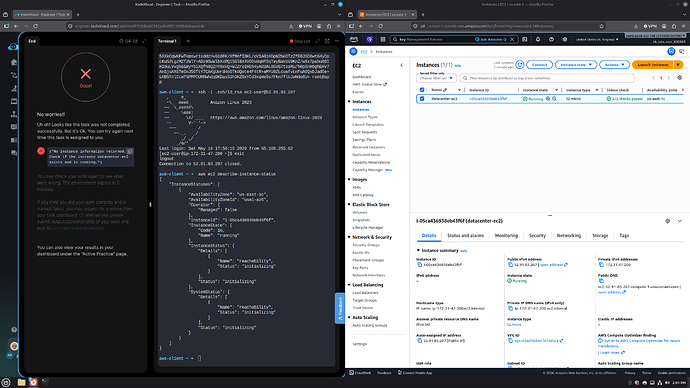
Task: Collapse Load Balancing sidebar section
Action: pos(349,285)
